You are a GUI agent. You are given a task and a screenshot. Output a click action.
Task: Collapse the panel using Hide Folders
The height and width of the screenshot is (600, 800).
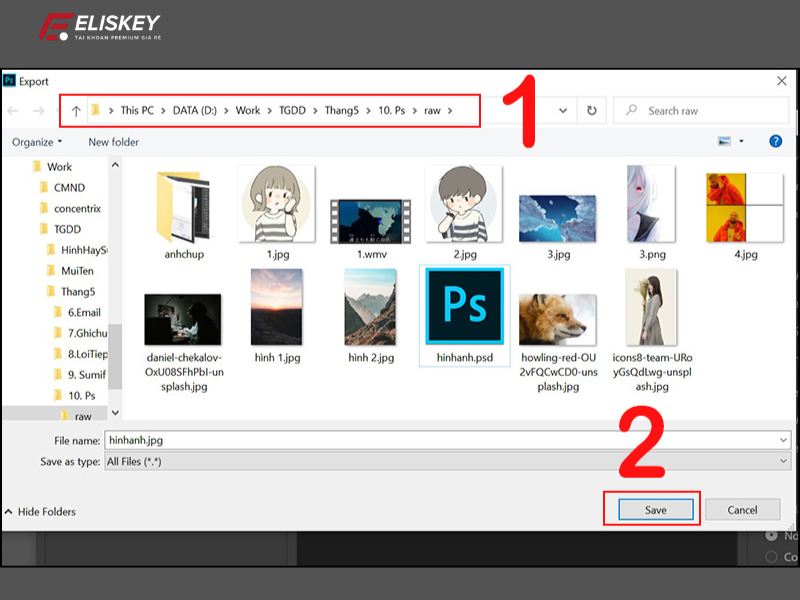coord(44,511)
